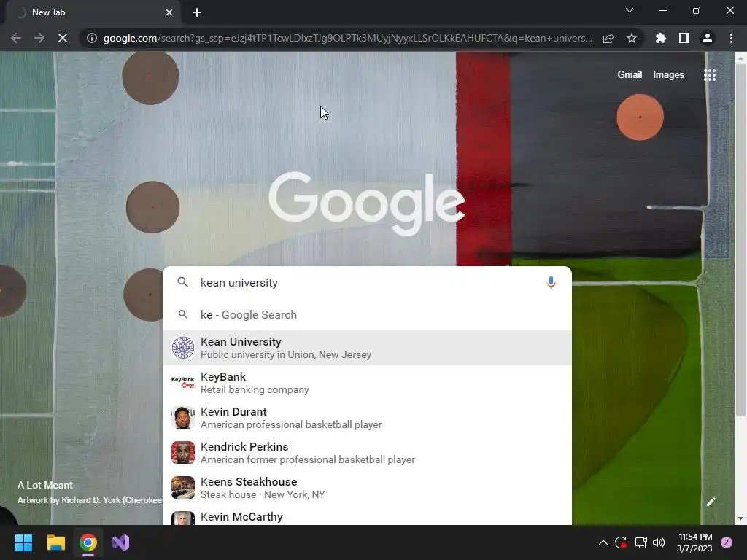The image size is (747, 560).
Task: Click the kean university search field
Action: 367,282
